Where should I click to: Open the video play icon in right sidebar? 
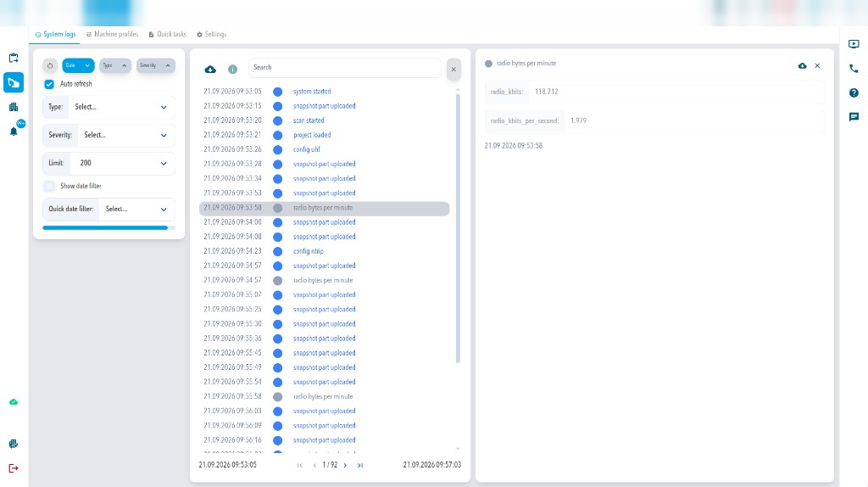click(854, 44)
